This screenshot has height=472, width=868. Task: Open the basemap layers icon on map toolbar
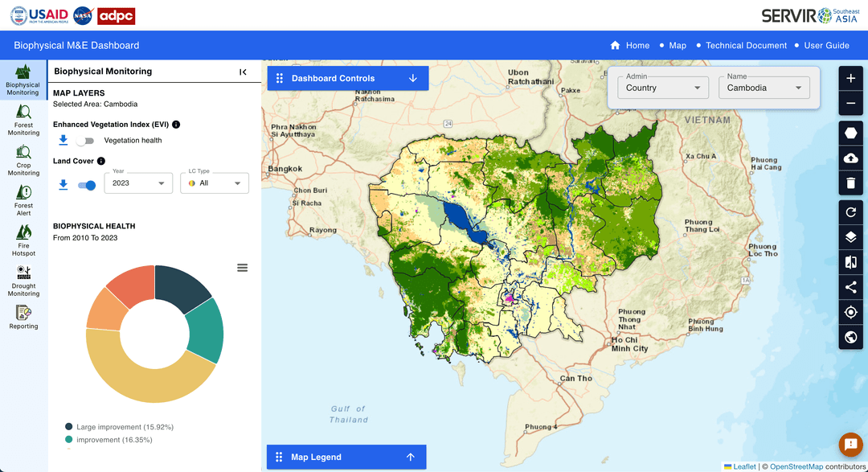(850, 236)
